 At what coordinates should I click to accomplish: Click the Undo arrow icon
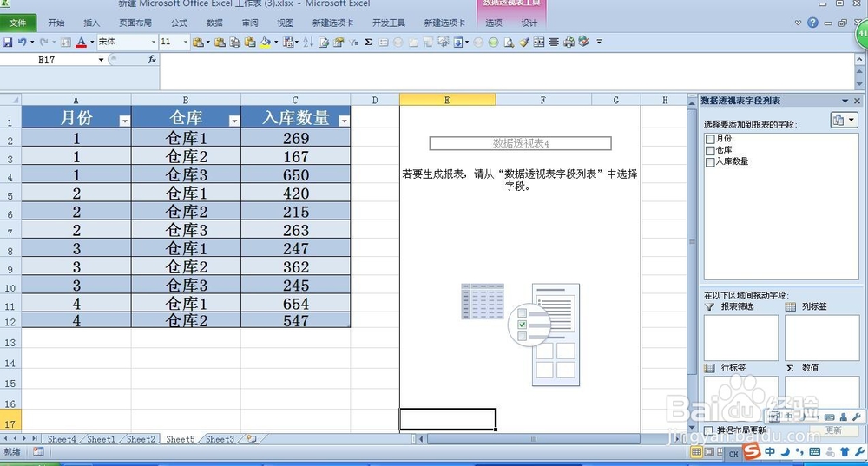(x=23, y=42)
